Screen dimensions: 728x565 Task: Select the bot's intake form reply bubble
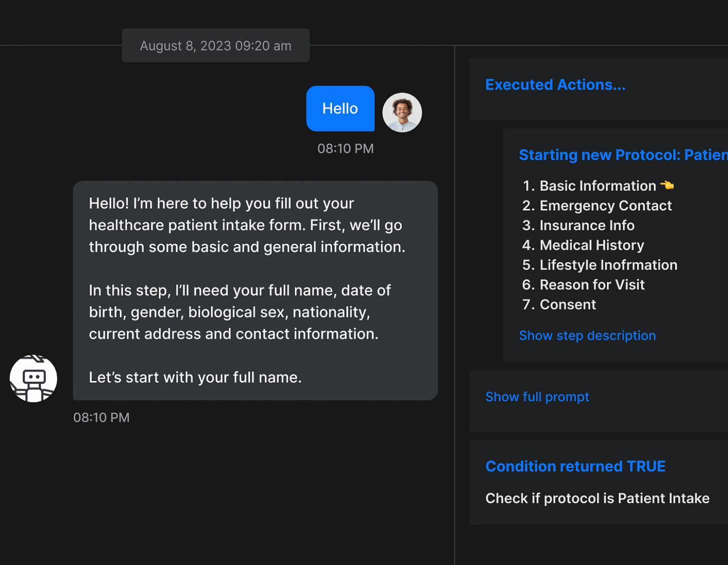(255, 290)
